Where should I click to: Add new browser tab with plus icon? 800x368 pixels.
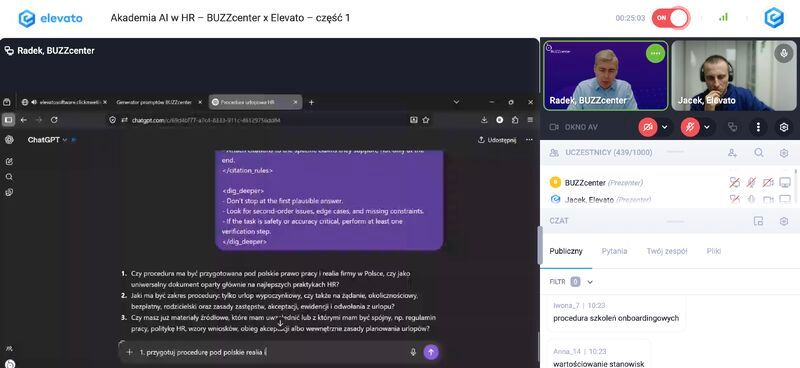[311, 102]
